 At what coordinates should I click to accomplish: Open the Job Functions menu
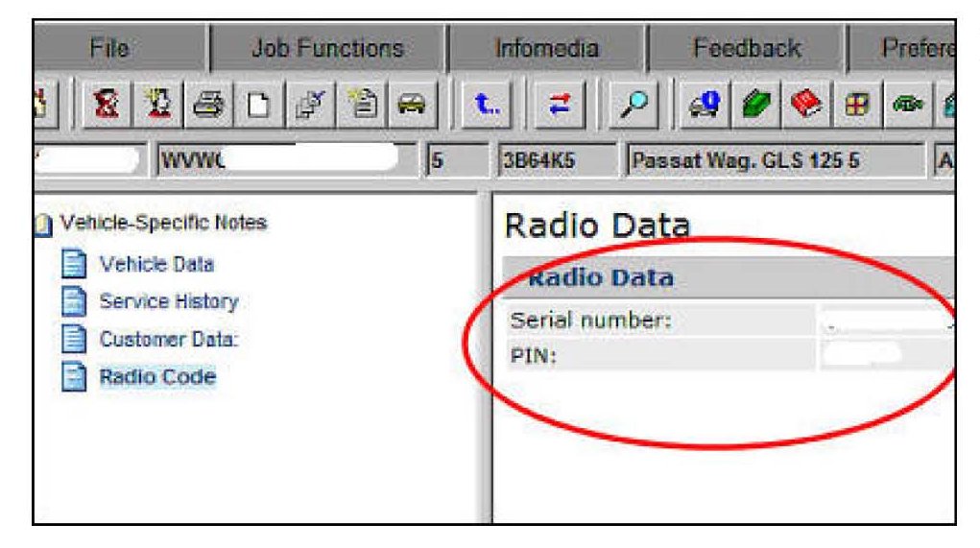coord(327,48)
